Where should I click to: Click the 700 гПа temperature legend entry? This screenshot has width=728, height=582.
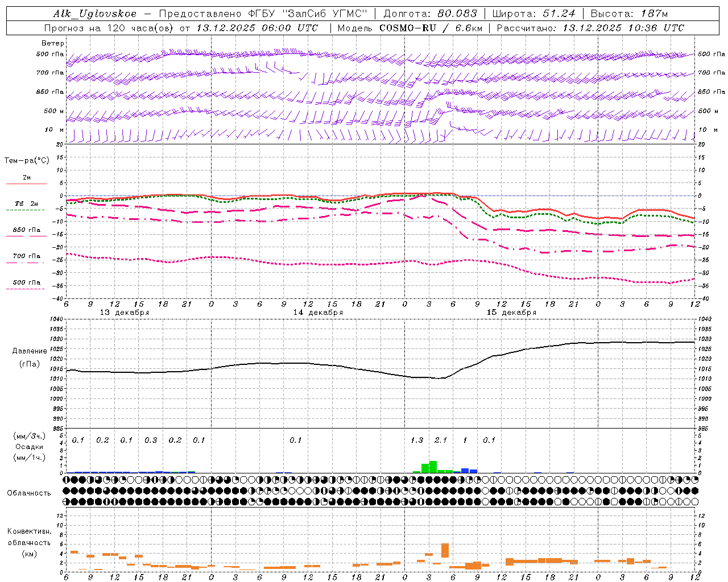26,256
